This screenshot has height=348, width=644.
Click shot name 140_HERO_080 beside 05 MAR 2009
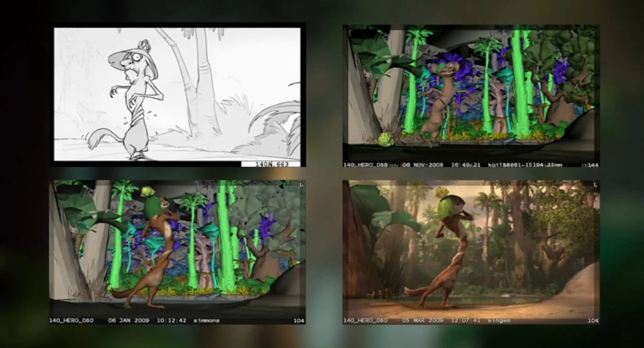point(365,320)
